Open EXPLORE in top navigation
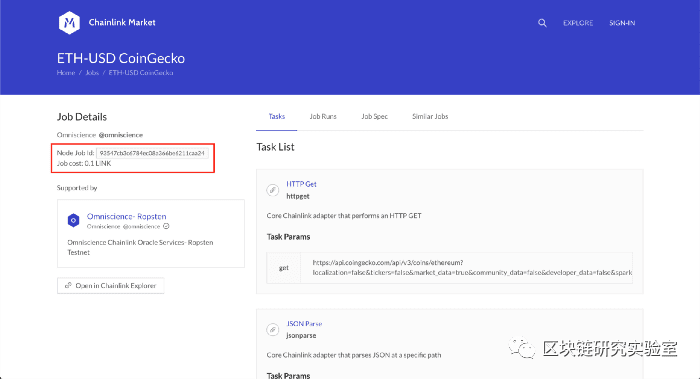 [578, 23]
